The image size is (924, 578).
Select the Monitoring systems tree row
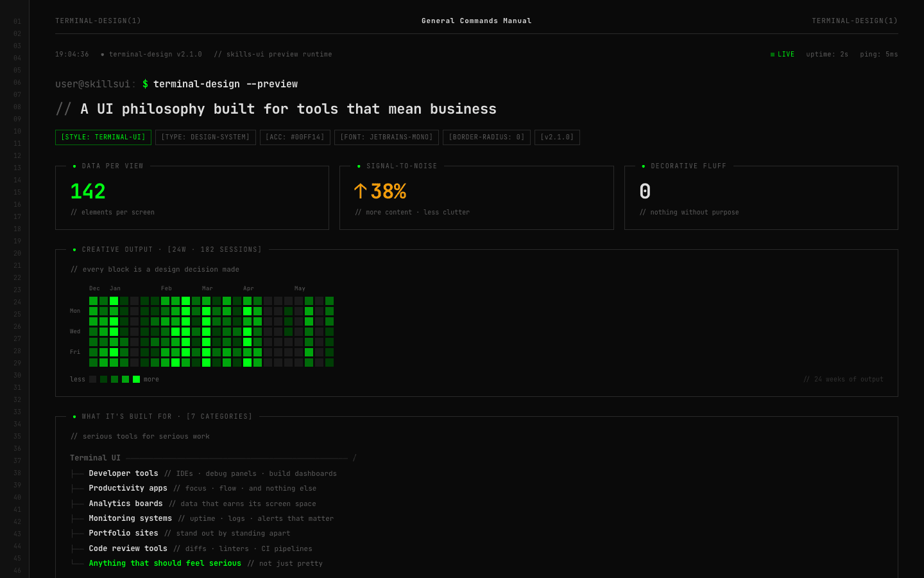[x=203, y=518]
